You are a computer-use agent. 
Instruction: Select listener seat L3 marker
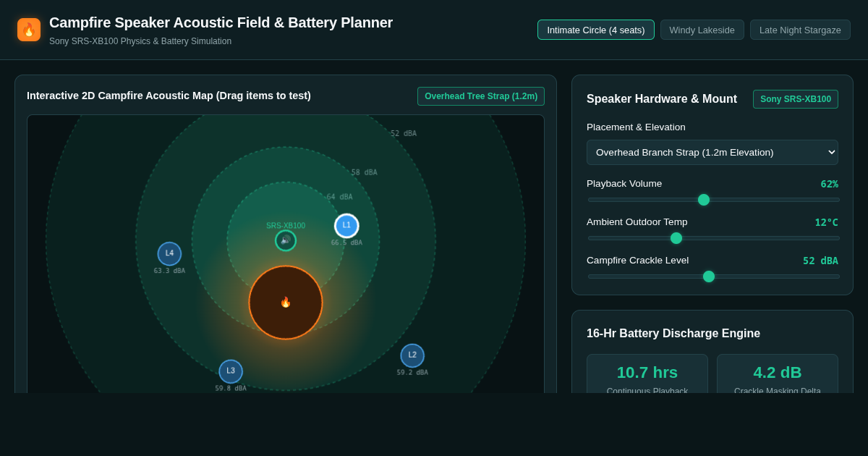coord(231,371)
